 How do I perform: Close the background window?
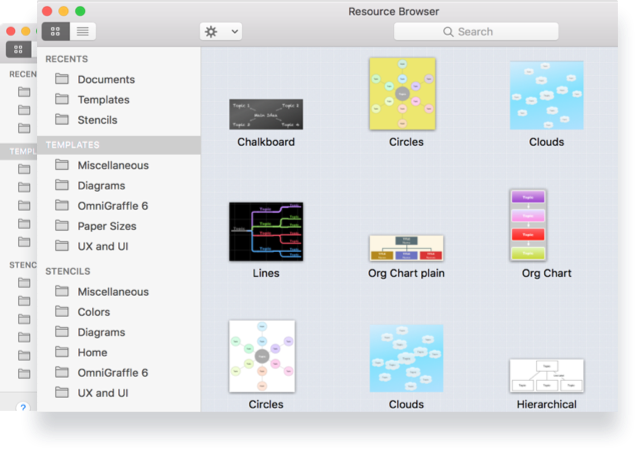point(11,31)
